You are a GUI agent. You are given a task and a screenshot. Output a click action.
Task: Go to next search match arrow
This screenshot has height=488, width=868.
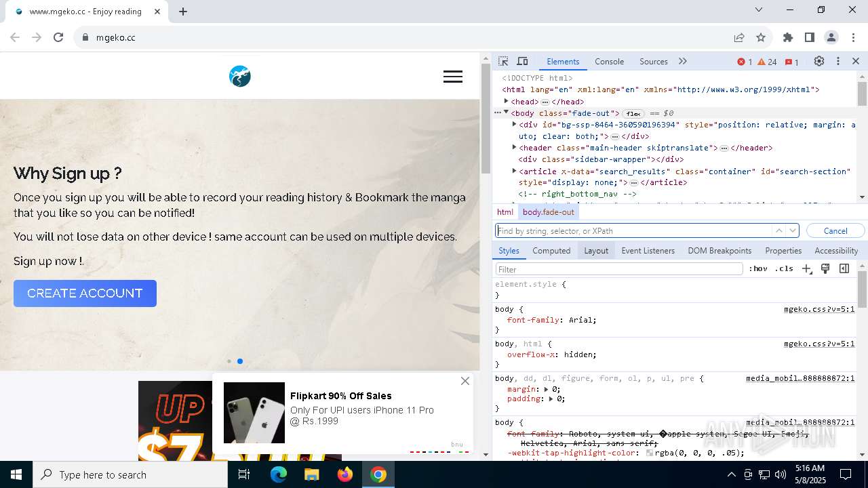pyautogui.click(x=793, y=230)
